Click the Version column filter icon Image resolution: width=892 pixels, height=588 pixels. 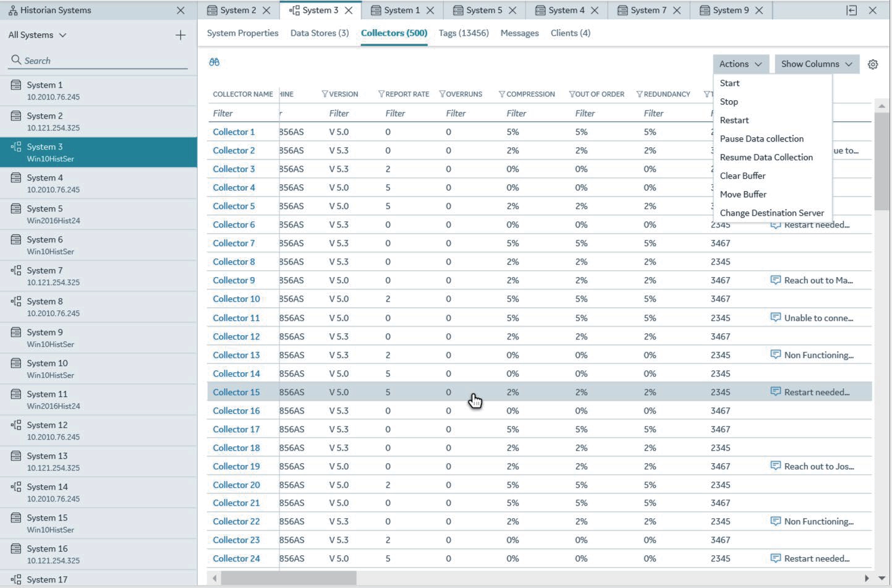point(325,94)
